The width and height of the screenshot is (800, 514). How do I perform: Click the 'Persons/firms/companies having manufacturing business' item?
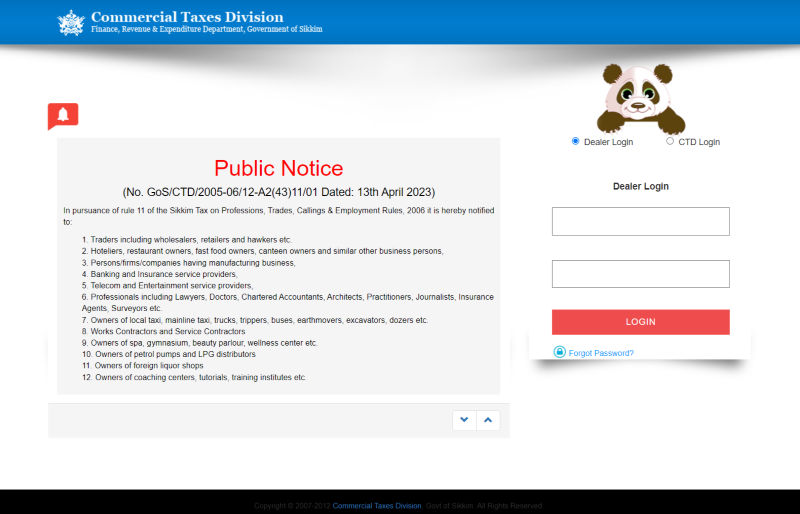(x=189, y=263)
